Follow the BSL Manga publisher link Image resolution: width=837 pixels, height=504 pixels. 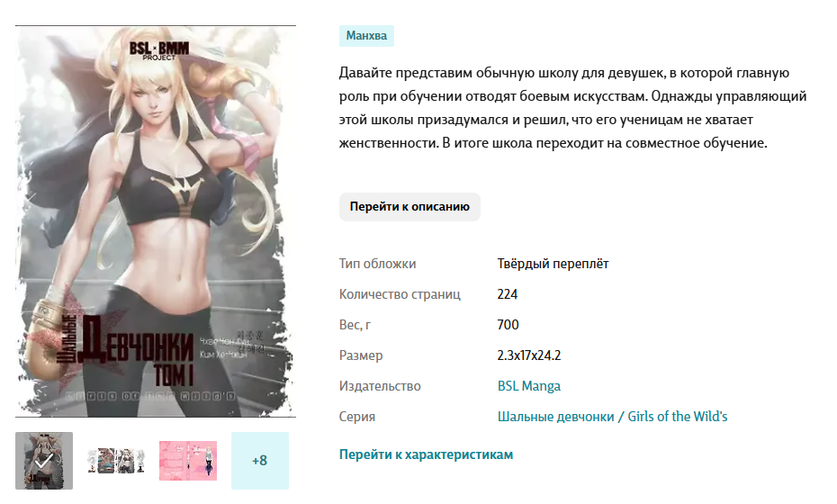(x=529, y=386)
